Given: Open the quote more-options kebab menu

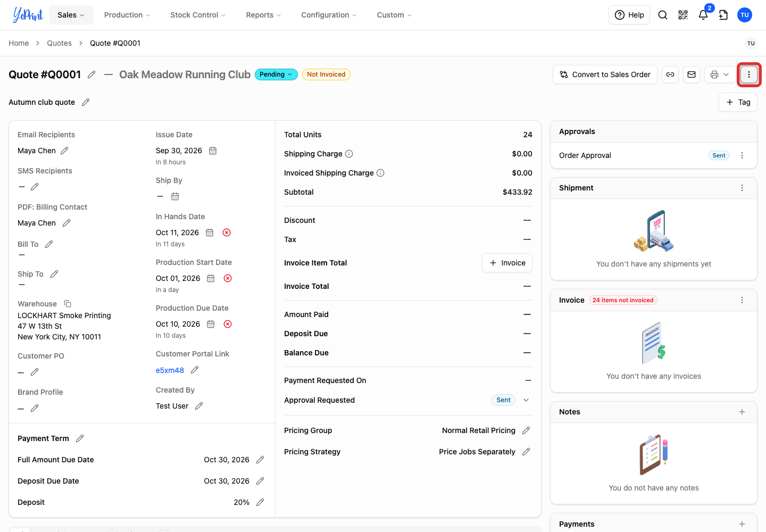Looking at the screenshot, I should pyautogui.click(x=749, y=74).
